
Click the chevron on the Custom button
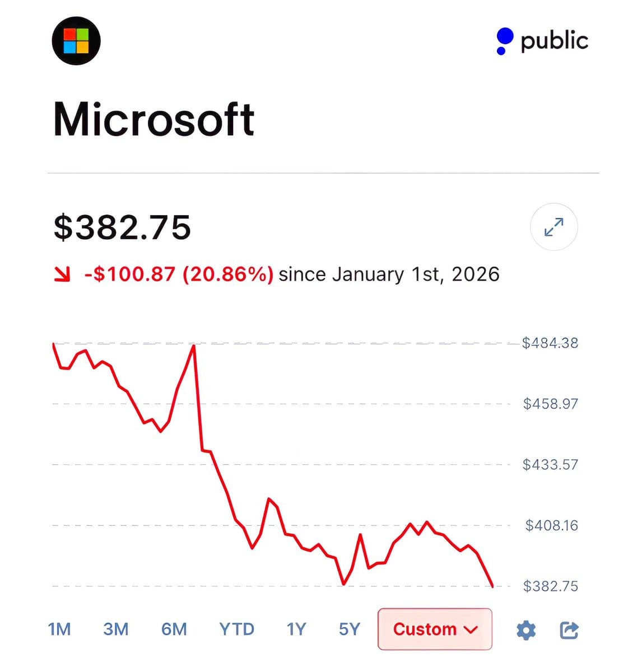[x=471, y=629]
